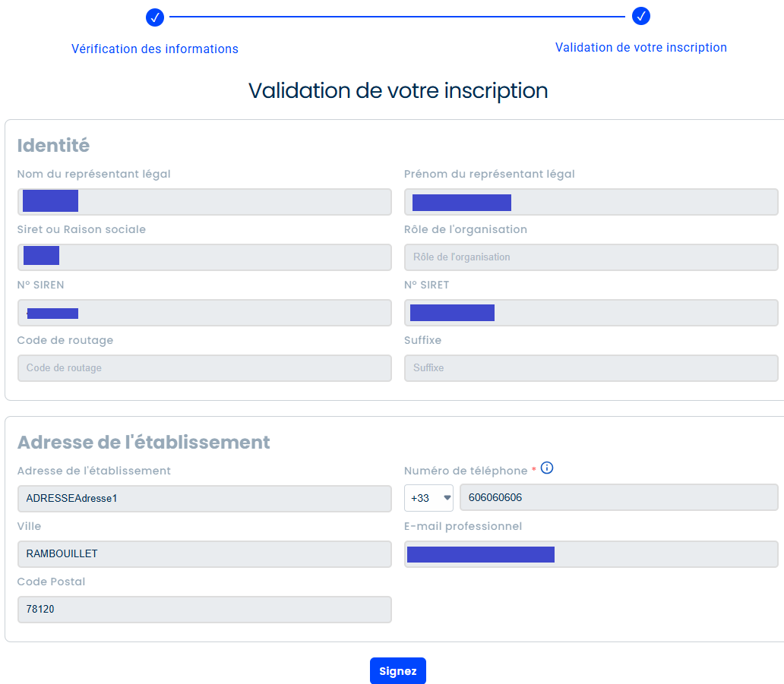Click the Code Postal field 78120

204,610
